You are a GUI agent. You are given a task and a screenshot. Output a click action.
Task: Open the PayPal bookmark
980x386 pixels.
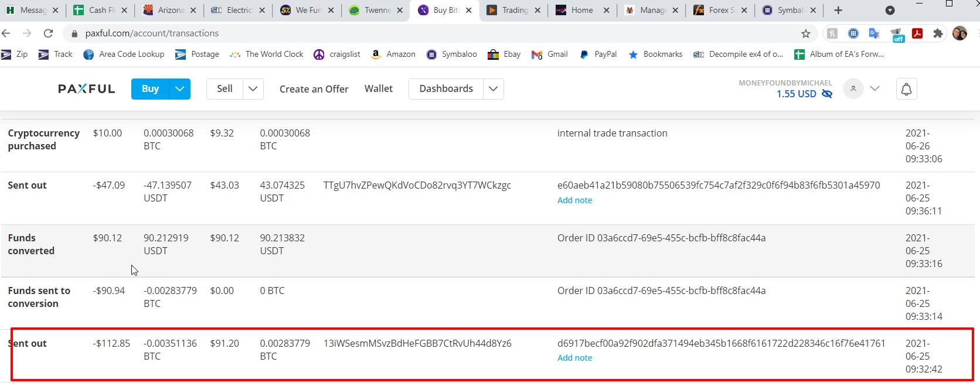[x=598, y=54]
